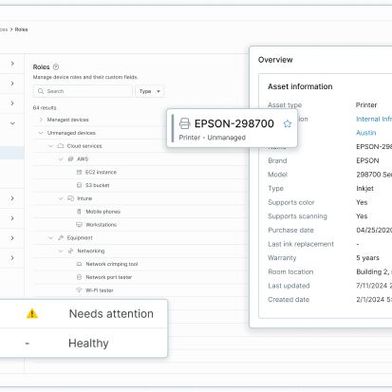Click the 'Supports scanning' field label
This screenshot has height=392, width=392.
[297, 216]
